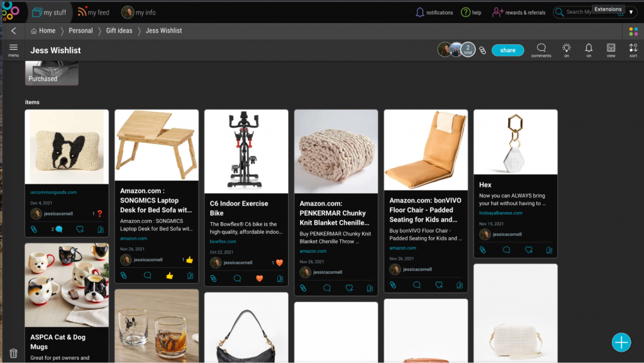
Task: Open the lindsayalbanese.com link
Action: tap(501, 213)
